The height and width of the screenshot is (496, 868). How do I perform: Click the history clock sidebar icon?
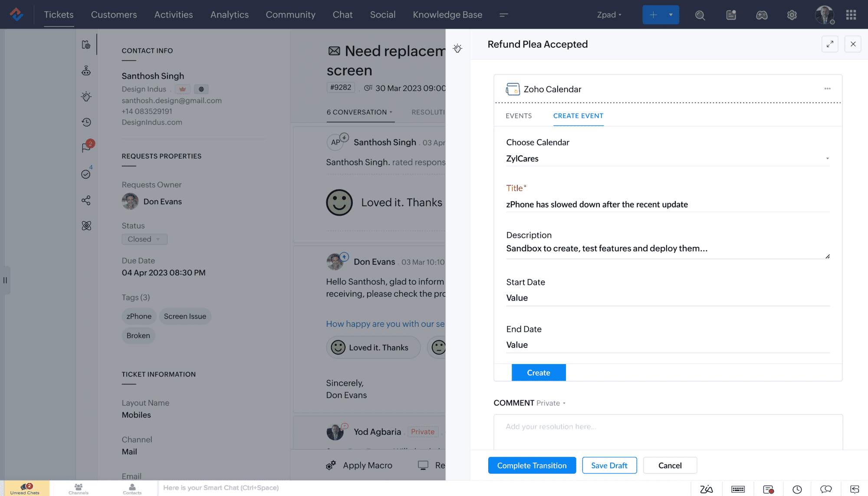click(86, 122)
